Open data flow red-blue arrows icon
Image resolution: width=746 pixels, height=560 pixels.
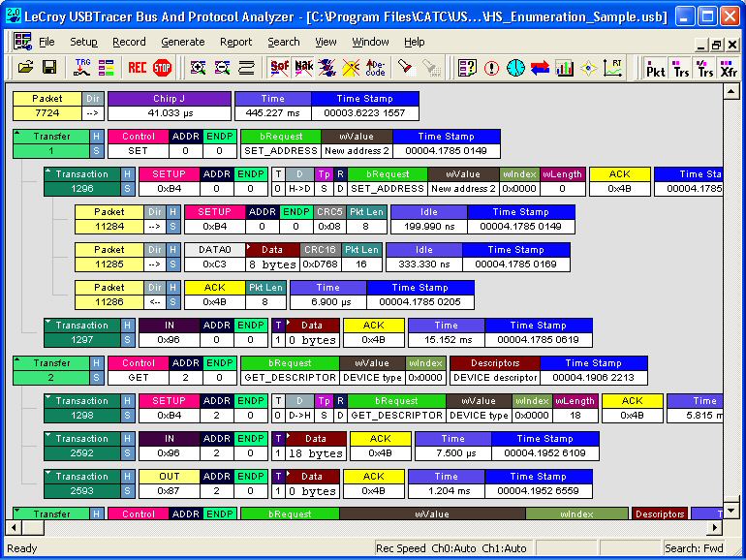click(x=540, y=68)
